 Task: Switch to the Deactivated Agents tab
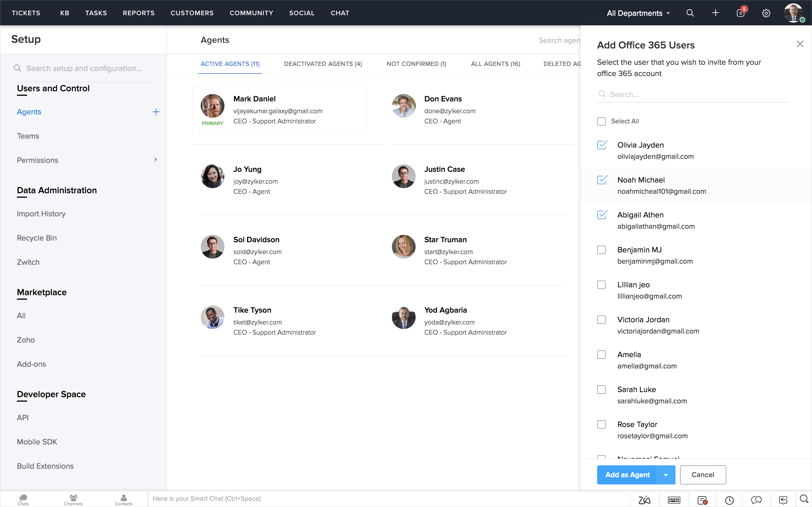[x=323, y=64]
